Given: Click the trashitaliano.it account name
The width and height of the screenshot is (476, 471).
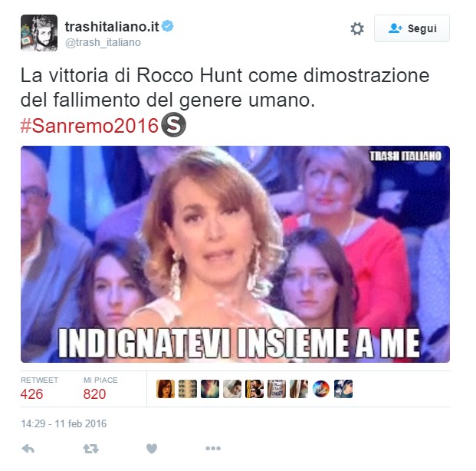Looking at the screenshot, I should [112, 27].
